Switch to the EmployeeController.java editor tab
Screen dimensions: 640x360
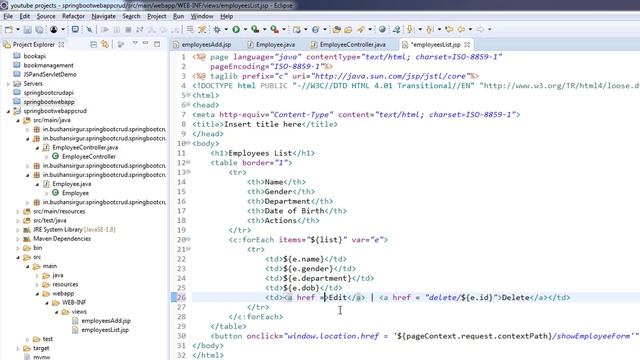tap(348, 44)
